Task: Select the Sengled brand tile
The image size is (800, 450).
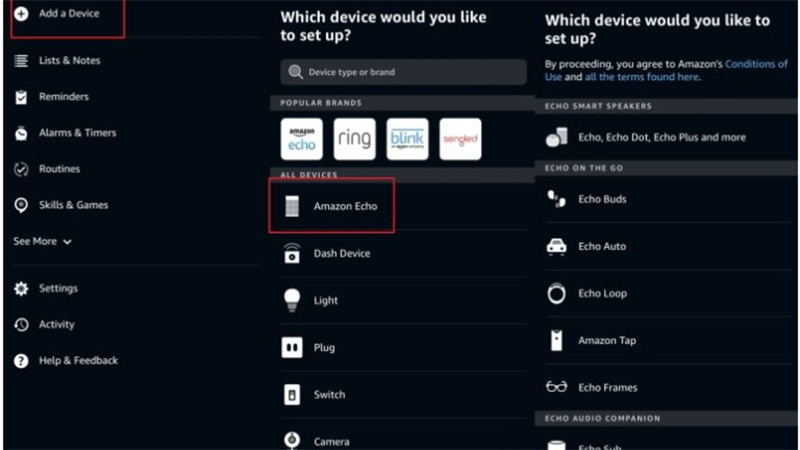Action: [x=460, y=139]
